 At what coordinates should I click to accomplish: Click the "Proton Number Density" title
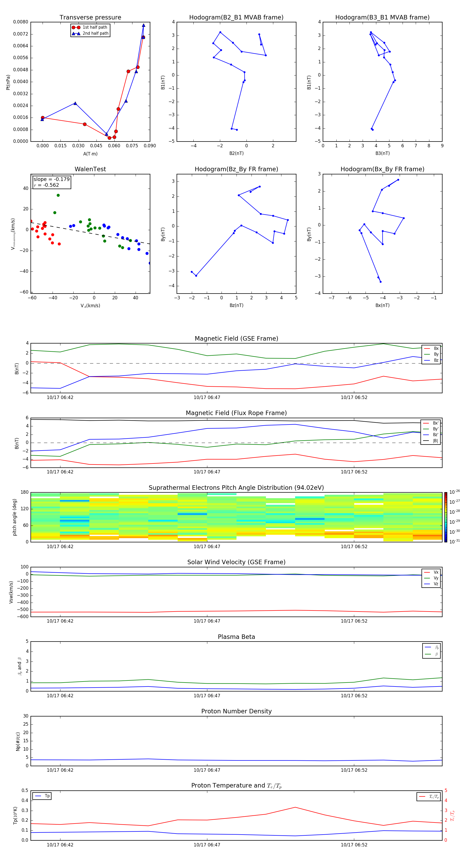(236, 711)
